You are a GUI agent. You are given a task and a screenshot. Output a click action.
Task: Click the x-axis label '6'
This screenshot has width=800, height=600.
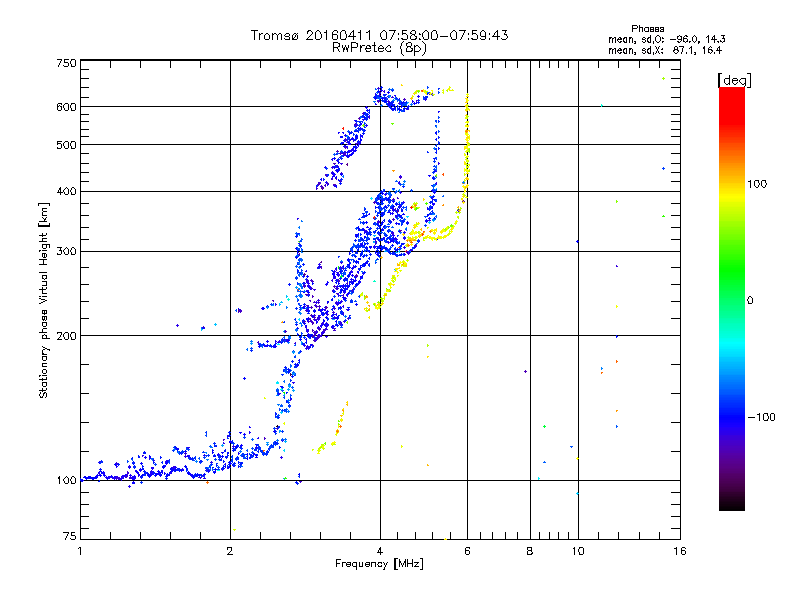[467, 551]
